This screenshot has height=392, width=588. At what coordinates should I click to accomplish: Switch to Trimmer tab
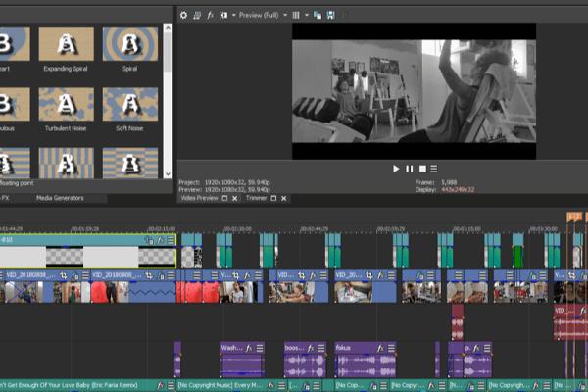[x=257, y=198]
